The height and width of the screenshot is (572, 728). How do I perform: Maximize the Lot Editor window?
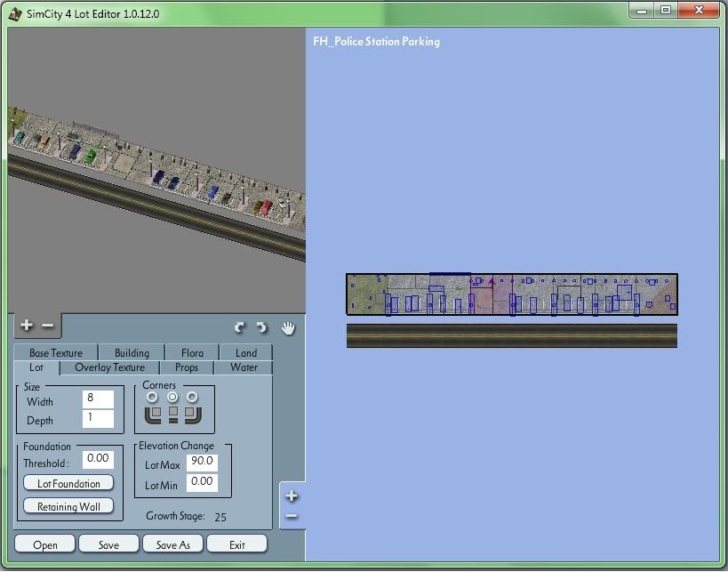coord(666,10)
